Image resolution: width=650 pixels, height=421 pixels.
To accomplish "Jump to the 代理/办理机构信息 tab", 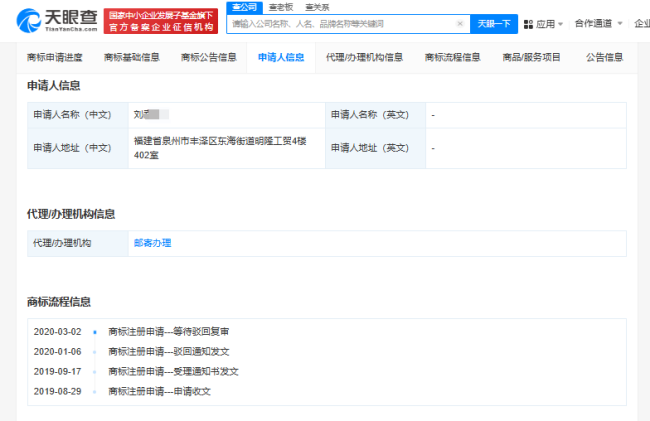I will coord(364,58).
